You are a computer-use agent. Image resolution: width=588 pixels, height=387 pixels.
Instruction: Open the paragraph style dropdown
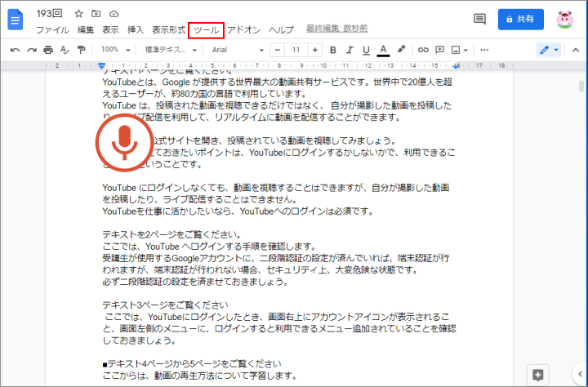pos(171,50)
